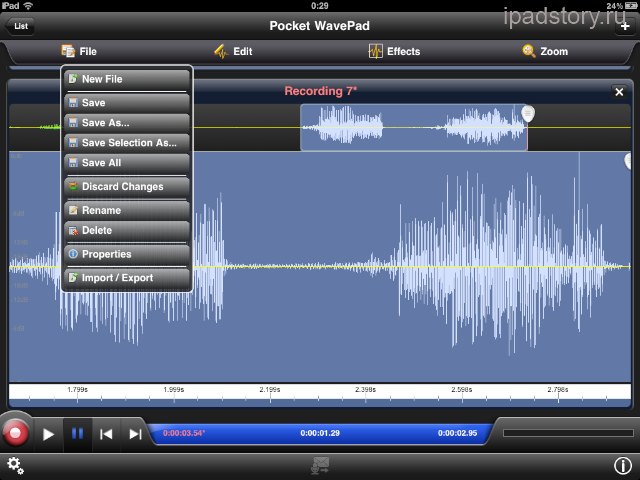
Task: Open settings gear icon
Action: (x=15, y=465)
